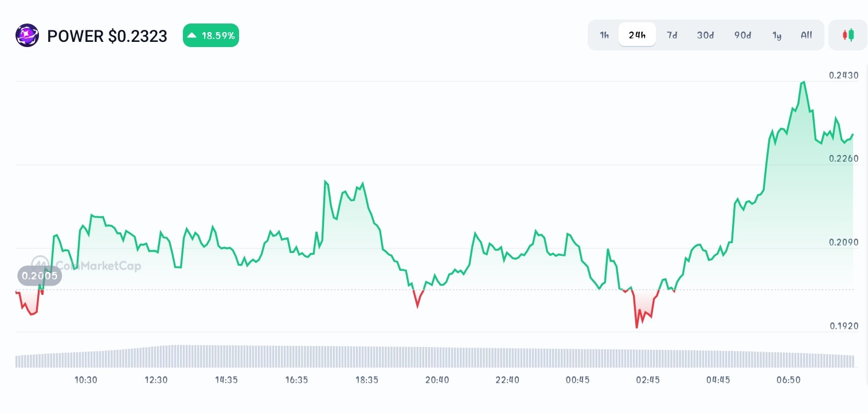Click the 0.2260 y-axis label

point(844,158)
